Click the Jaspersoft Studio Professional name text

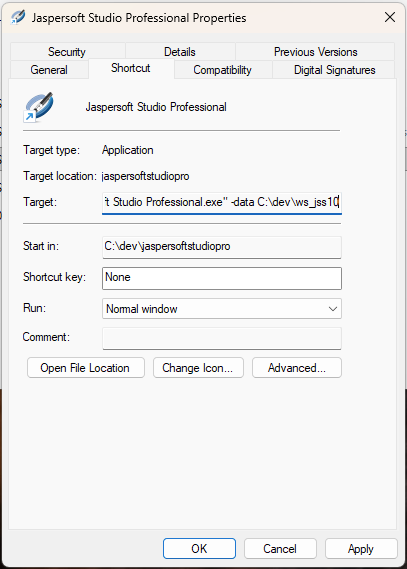(x=156, y=107)
